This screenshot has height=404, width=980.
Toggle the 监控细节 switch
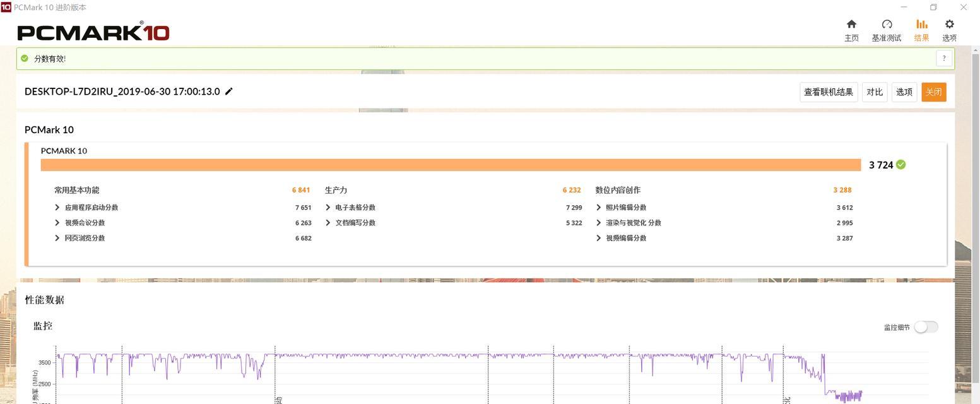click(x=926, y=327)
